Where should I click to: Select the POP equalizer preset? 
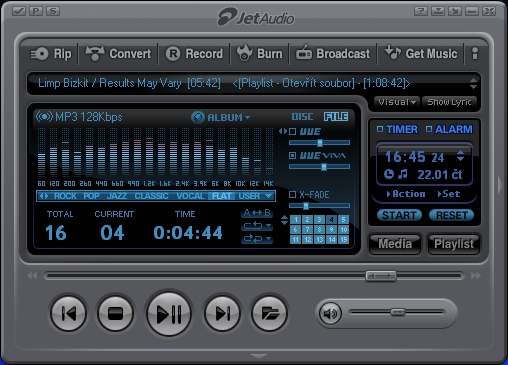91,196
